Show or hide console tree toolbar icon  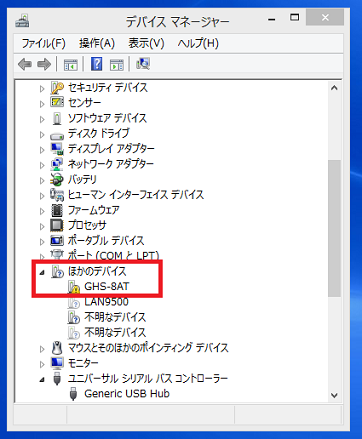pos(71,64)
